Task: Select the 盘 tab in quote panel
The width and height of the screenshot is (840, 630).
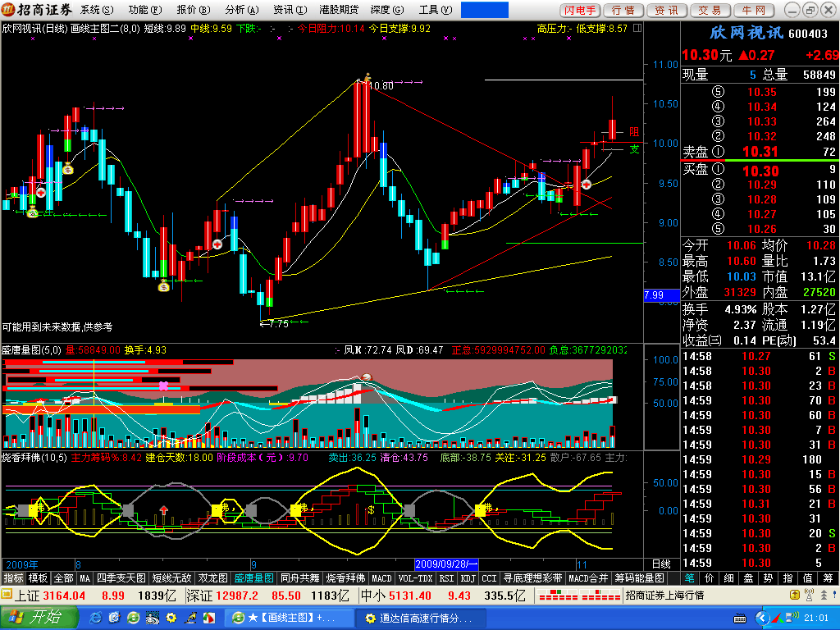Action: (748, 578)
